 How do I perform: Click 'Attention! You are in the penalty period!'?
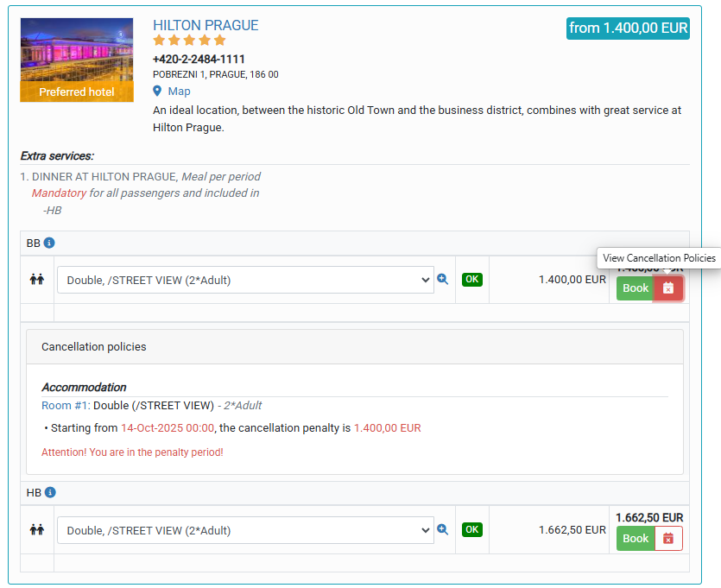[x=132, y=452]
